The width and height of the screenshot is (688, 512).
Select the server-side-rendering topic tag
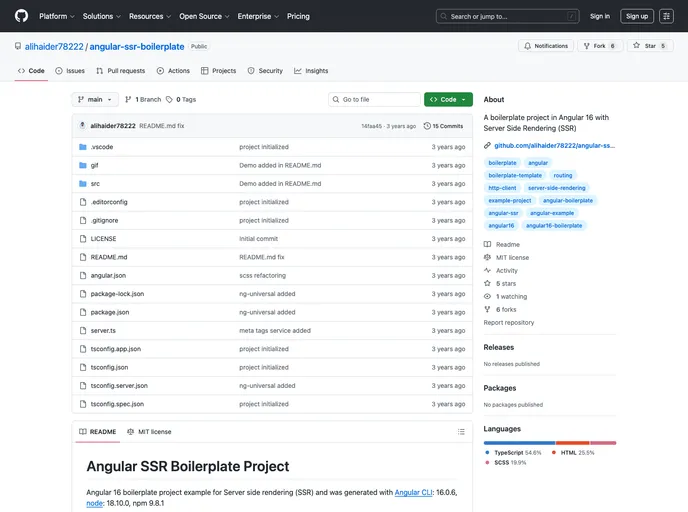pos(556,188)
